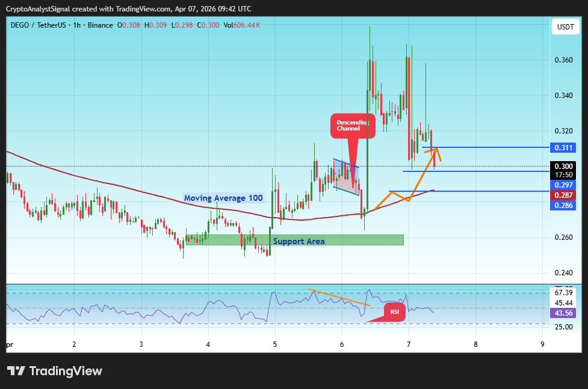Click the blue 0.297 price label
This screenshot has width=588, height=389.
coord(563,185)
